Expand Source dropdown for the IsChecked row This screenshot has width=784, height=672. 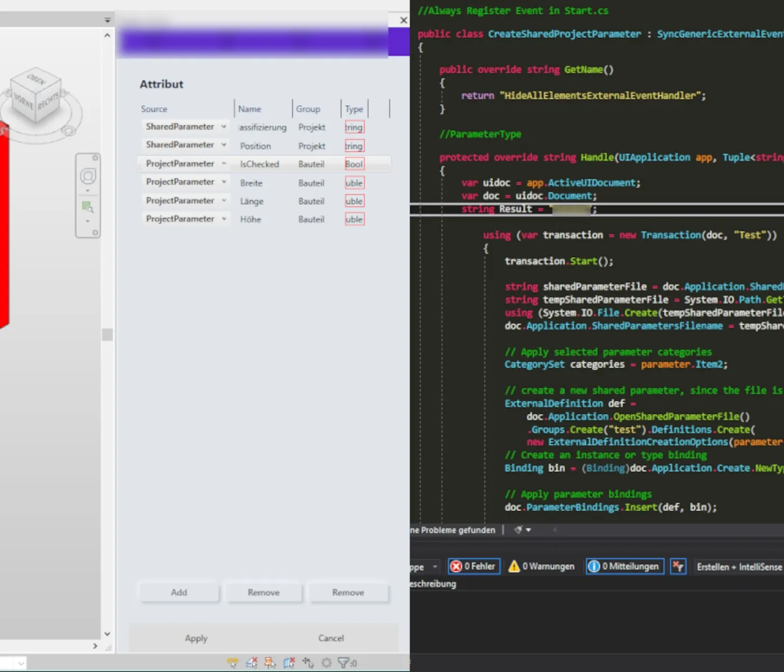pos(223,164)
